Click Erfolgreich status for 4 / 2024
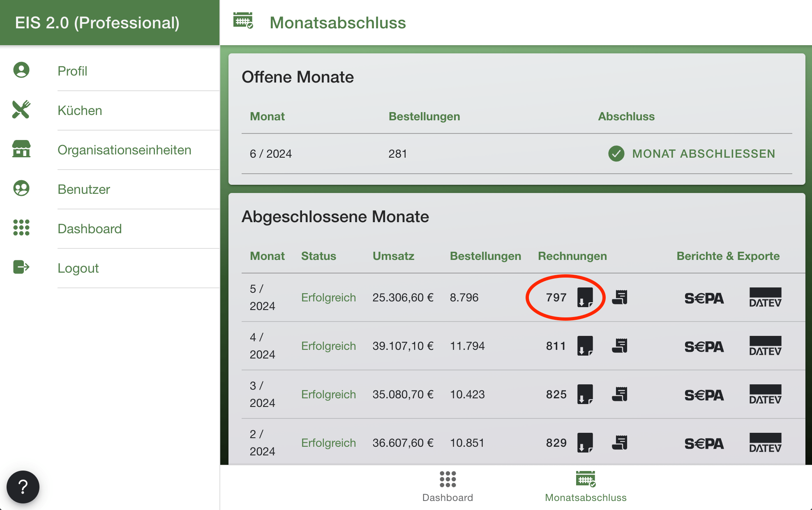The image size is (812, 510). click(328, 346)
